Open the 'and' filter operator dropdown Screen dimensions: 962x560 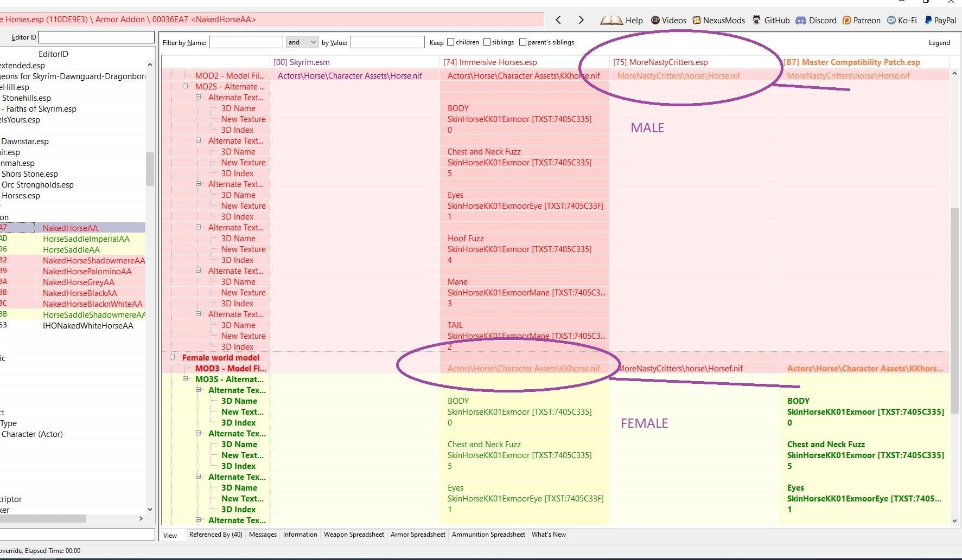[x=302, y=42]
